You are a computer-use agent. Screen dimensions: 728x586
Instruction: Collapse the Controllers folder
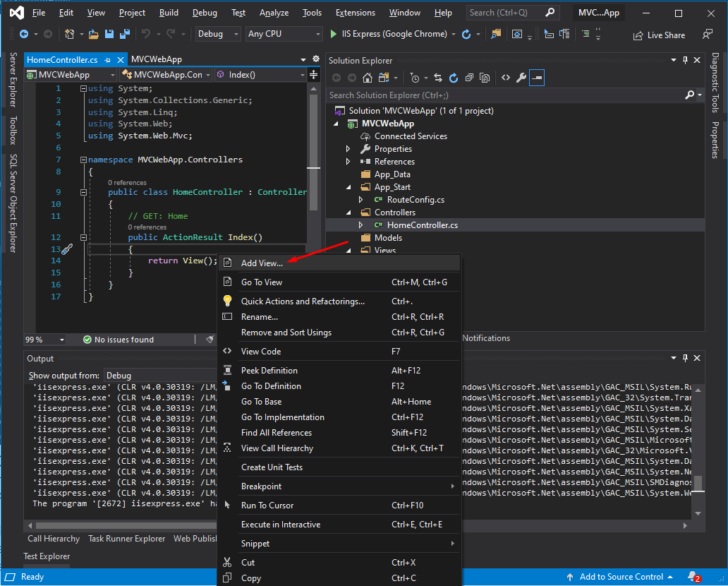348,213
